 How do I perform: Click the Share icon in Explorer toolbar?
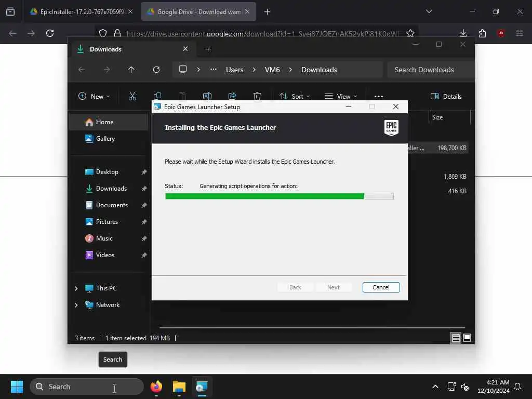point(232,96)
